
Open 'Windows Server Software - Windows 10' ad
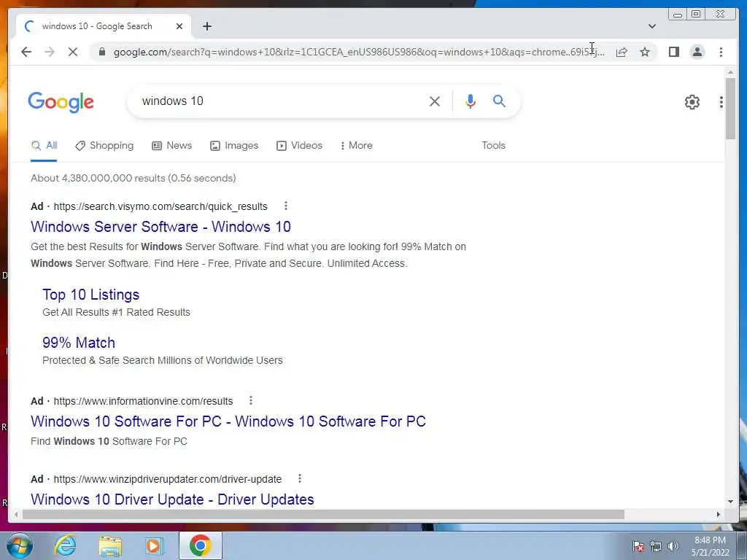(160, 227)
